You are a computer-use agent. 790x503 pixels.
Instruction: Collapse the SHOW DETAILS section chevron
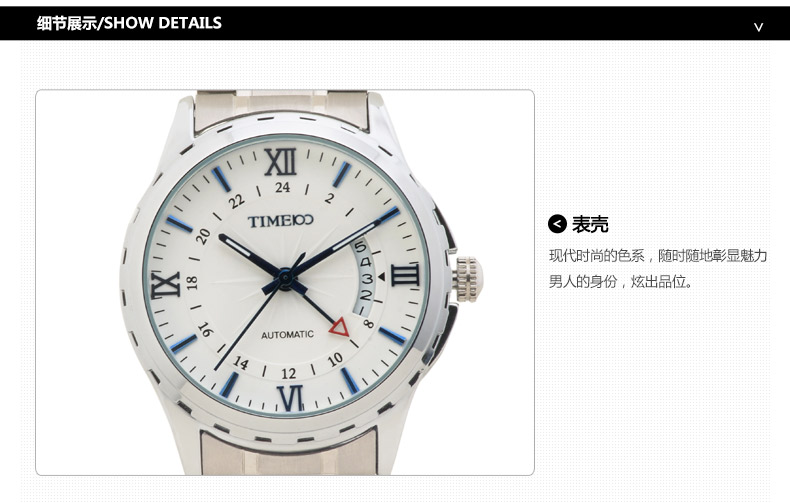[758, 27]
